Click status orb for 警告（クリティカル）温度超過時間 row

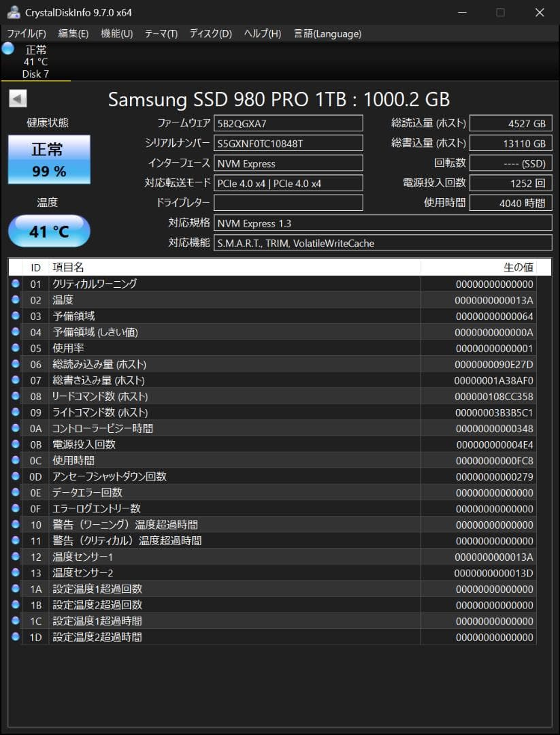tap(16, 540)
